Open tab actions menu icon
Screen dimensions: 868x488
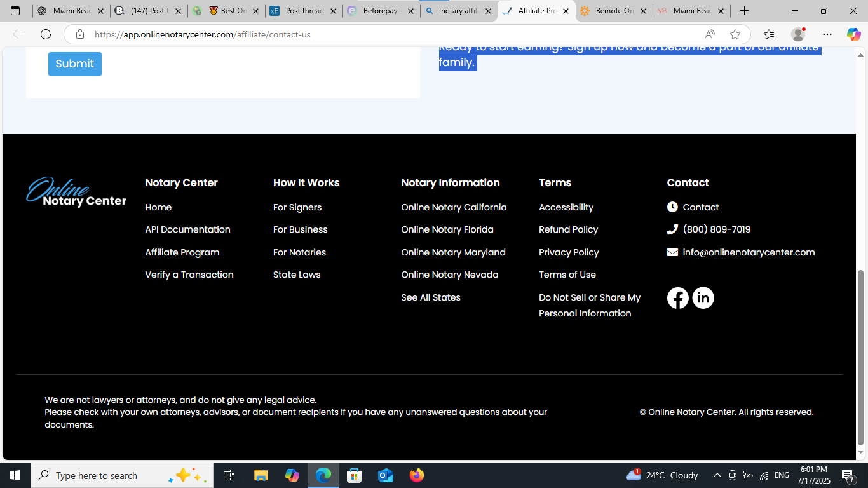(x=16, y=11)
